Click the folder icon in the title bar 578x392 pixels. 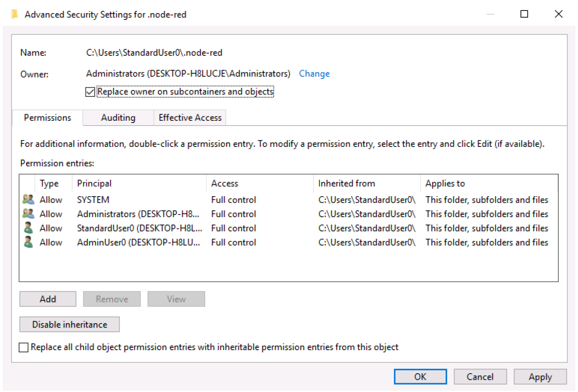pos(14,14)
